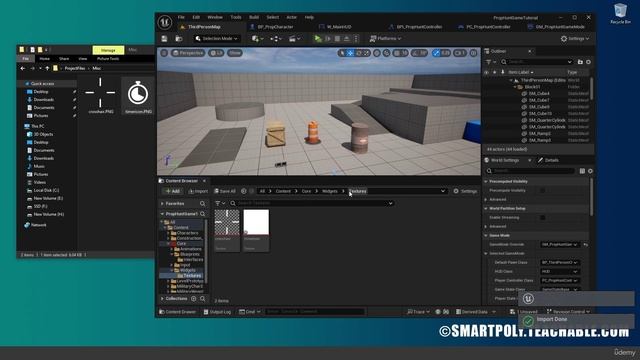Open the asset filter dropdown icon
The width and height of the screenshot is (640, 360).
pos(220,203)
